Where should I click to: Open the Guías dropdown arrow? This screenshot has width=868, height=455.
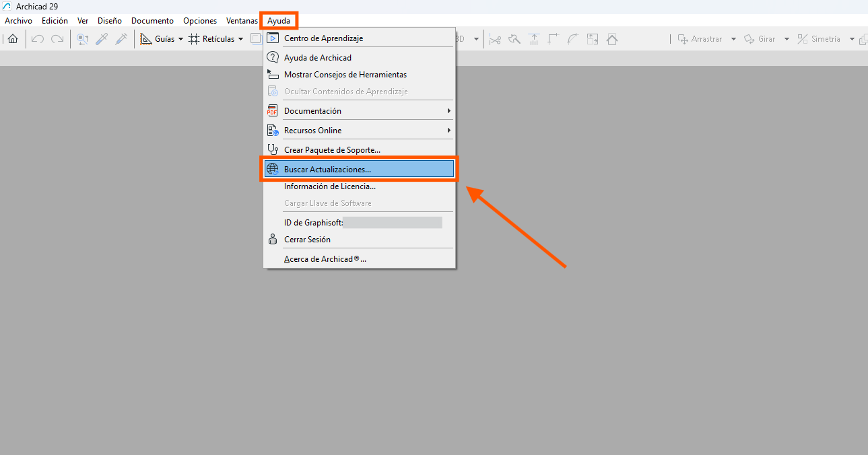pyautogui.click(x=180, y=39)
